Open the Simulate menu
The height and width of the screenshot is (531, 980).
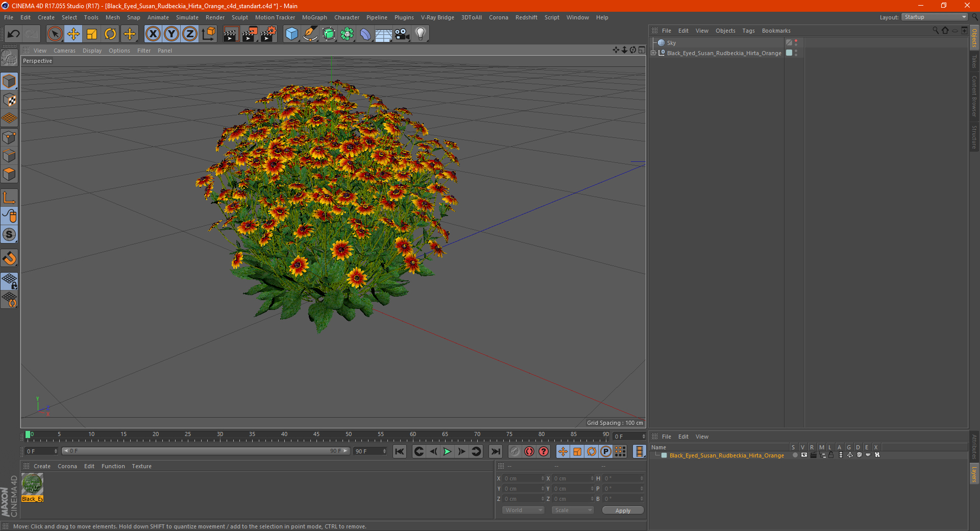pos(187,17)
